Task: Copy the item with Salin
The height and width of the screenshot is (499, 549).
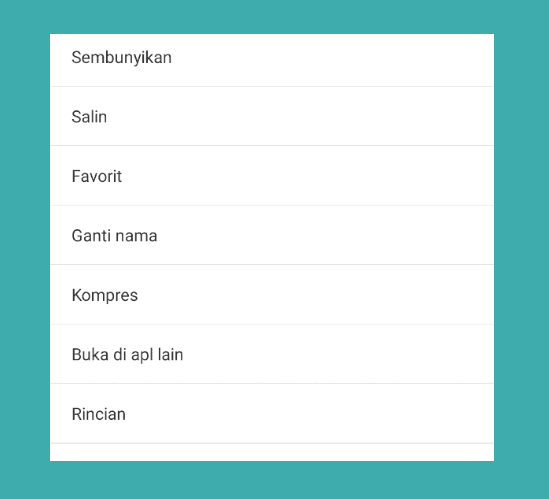Action: click(272, 116)
